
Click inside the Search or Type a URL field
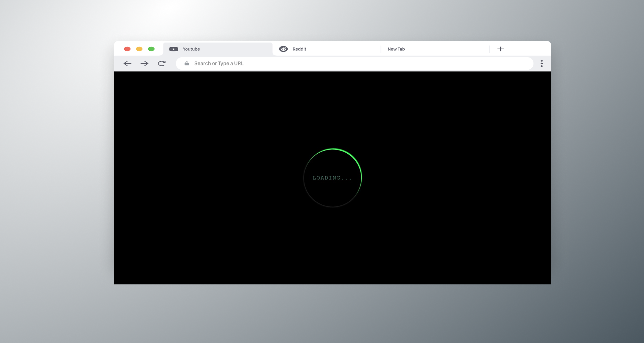(x=286, y=63)
